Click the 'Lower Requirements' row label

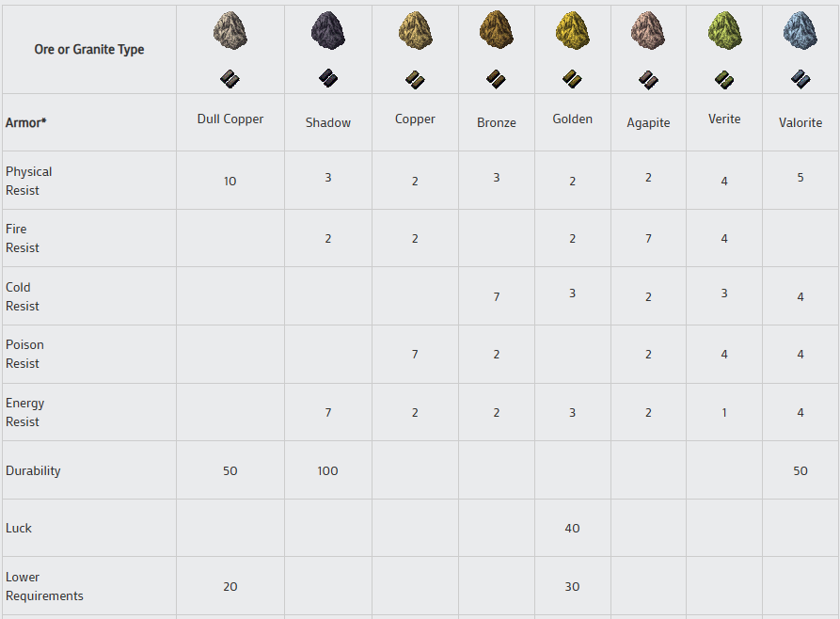(x=44, y=586)
